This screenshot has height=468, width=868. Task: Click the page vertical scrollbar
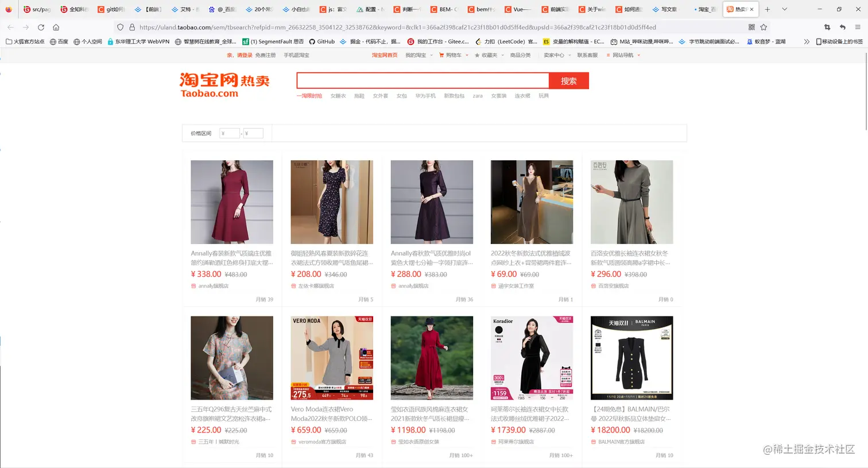865,92
